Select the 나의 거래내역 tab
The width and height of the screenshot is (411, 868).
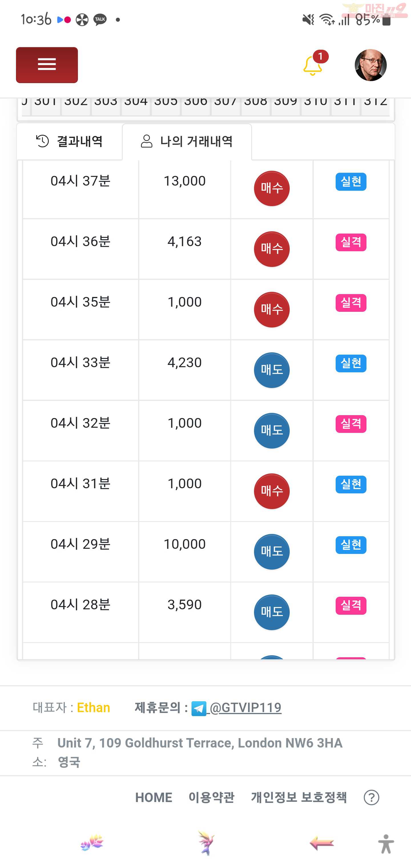[x=187, y=141]
